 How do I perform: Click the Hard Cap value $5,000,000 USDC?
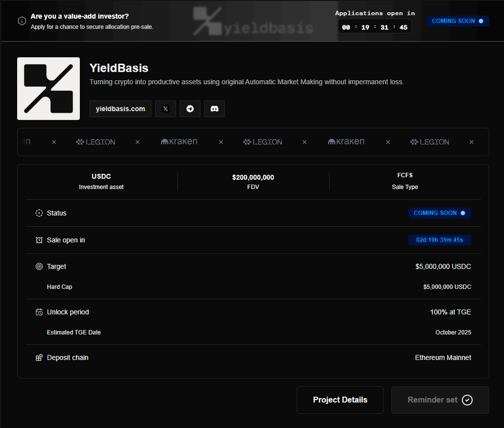click(x=447, y=287)
